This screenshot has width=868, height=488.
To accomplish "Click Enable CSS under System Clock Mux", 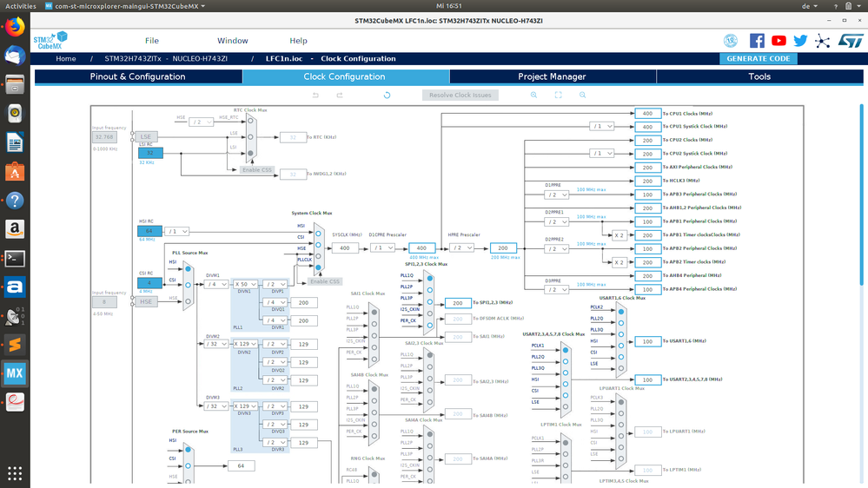I will pos(325,281).
